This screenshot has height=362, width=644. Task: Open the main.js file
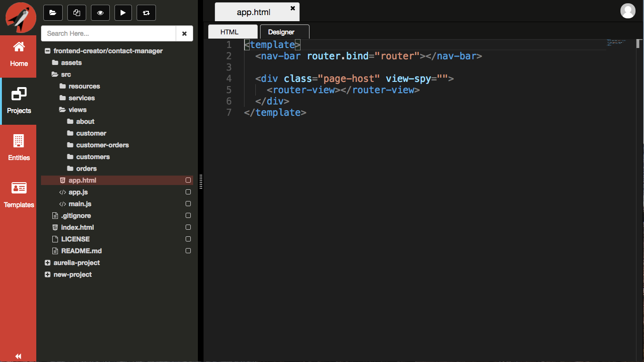pos(80,204)
